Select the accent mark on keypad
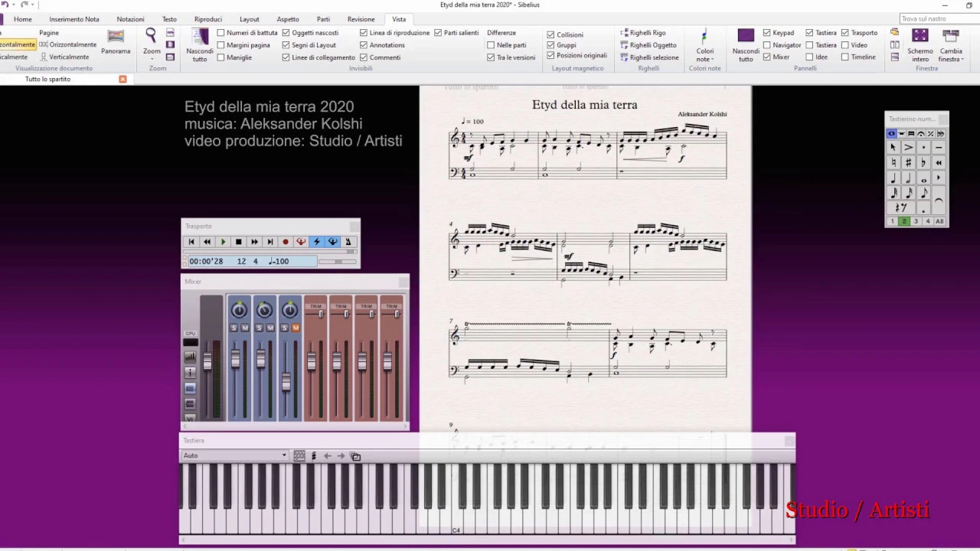Image resolution: width=980 pixels, height=551 pixels. [x=908, y=148]
